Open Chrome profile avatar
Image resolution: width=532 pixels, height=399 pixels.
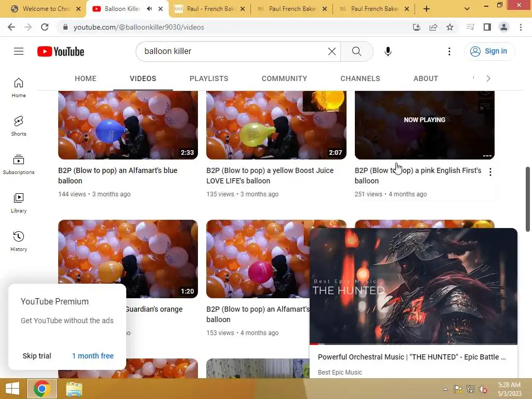[x=504, y=27]
